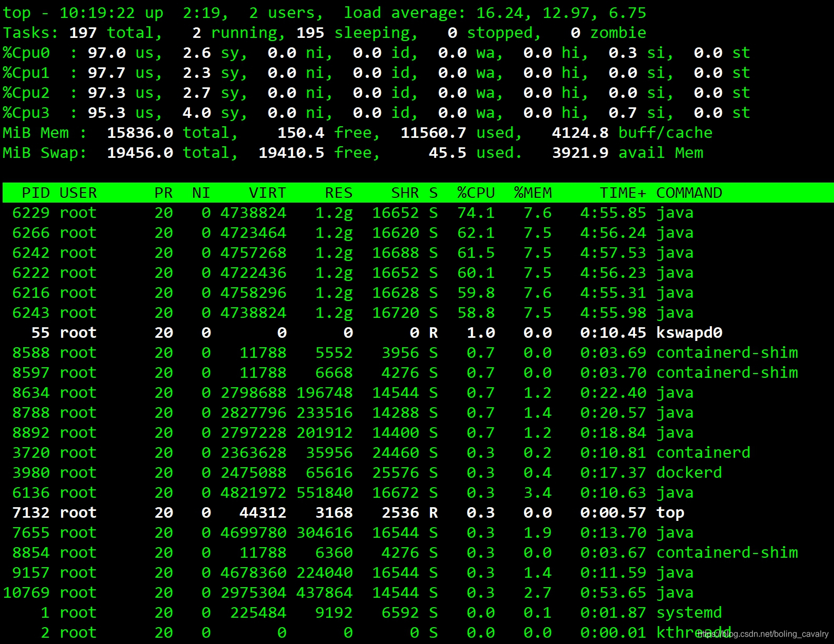834x644 pixels.
Task: Click the total tasks count 197
Action: tap(83, 33)
